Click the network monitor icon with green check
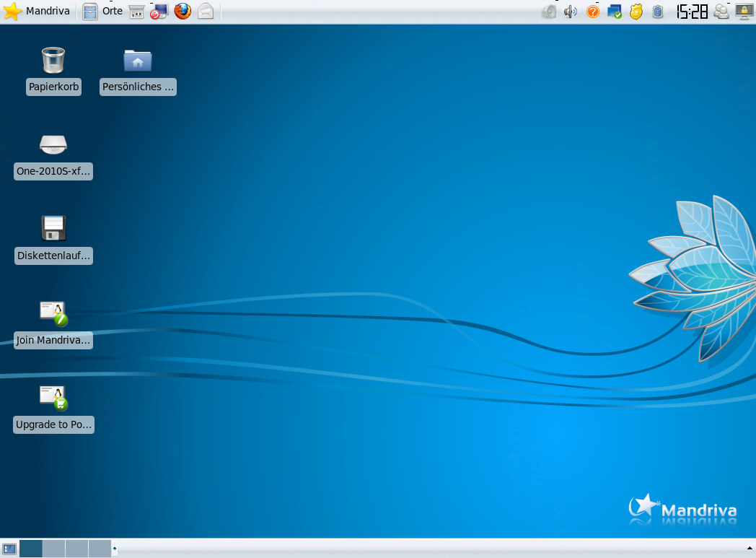 point(615,12)
